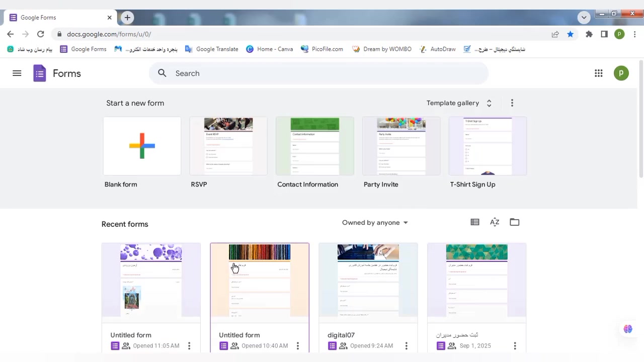Screen dimensions: 644x362
Task: Open more options for the Sep 1, 2025 form
Action: point(515,346)
